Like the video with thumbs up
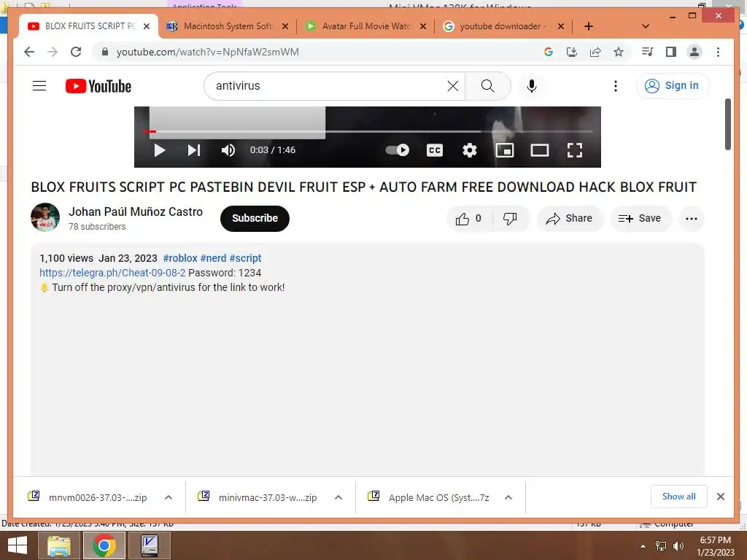The image size is (747, 560). click(469, 219)
